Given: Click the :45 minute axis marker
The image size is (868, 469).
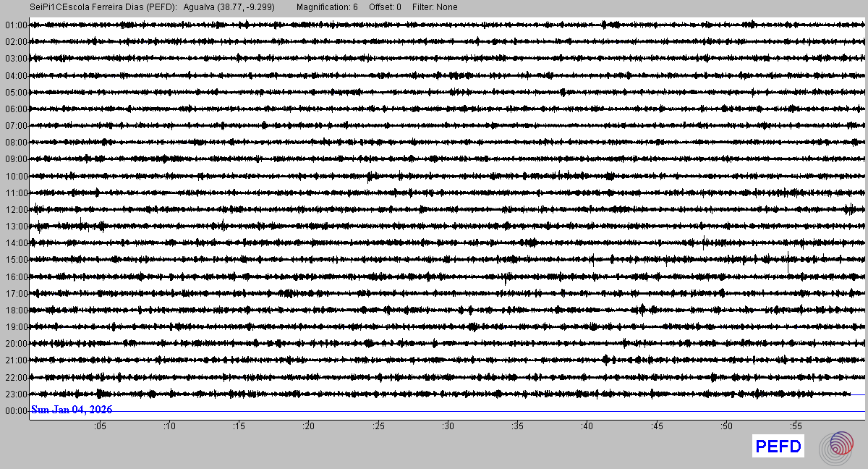Looking at the screenshot, I should pos(658,426).
